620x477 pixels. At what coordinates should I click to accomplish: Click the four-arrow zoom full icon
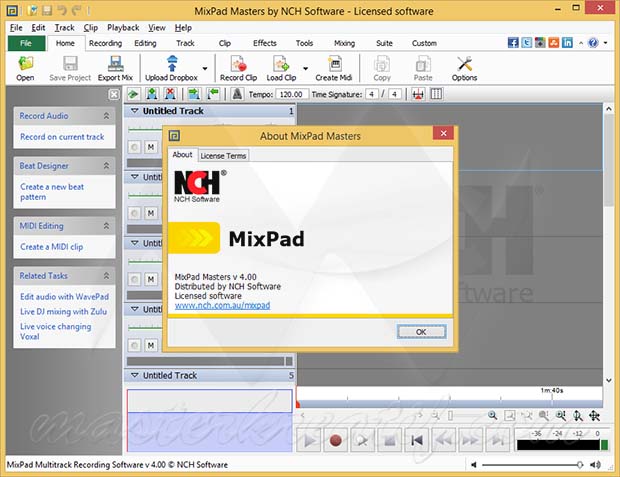(594, 415)
